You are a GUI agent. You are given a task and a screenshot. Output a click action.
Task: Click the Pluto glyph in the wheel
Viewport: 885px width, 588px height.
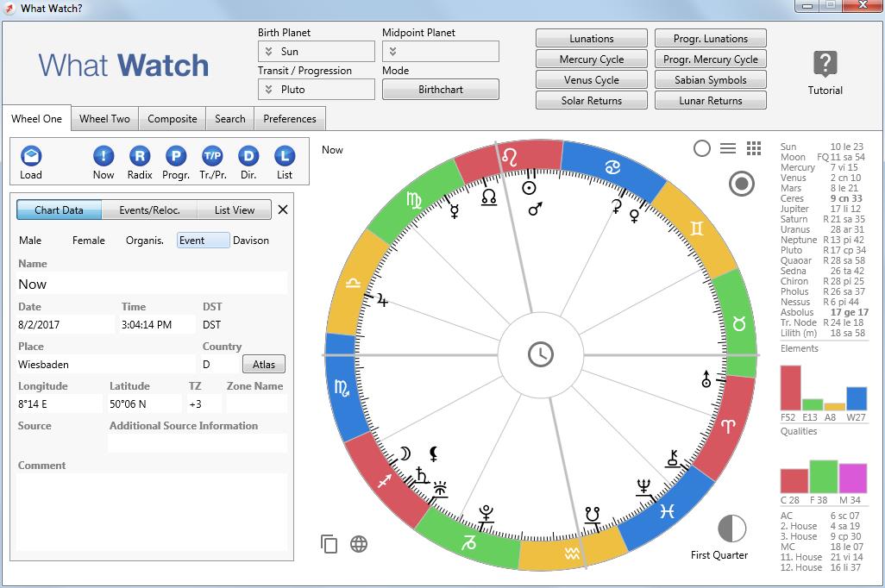pos(486,513)
